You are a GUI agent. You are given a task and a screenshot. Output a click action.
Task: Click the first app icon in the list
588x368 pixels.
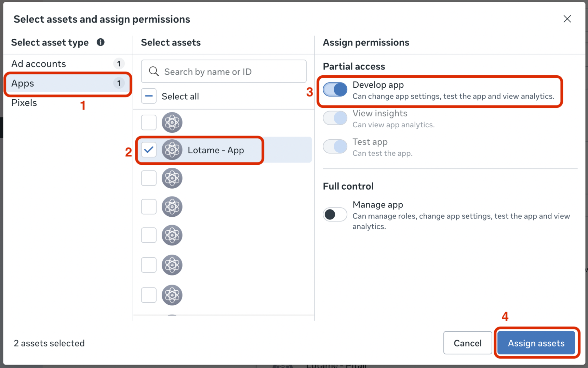(x=172, y=122)
